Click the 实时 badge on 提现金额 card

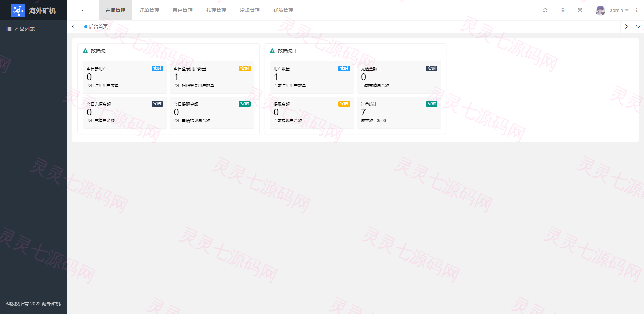pyautogui.click(x=344, y=104)
